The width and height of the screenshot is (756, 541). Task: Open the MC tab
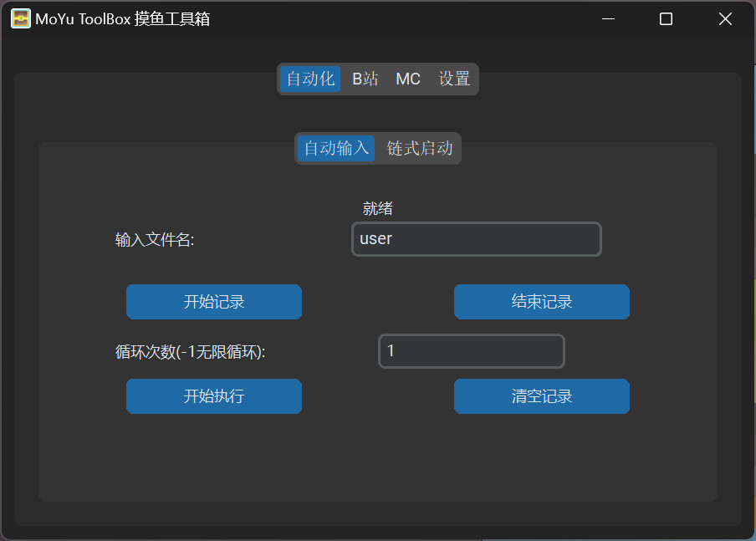(408, 79)
